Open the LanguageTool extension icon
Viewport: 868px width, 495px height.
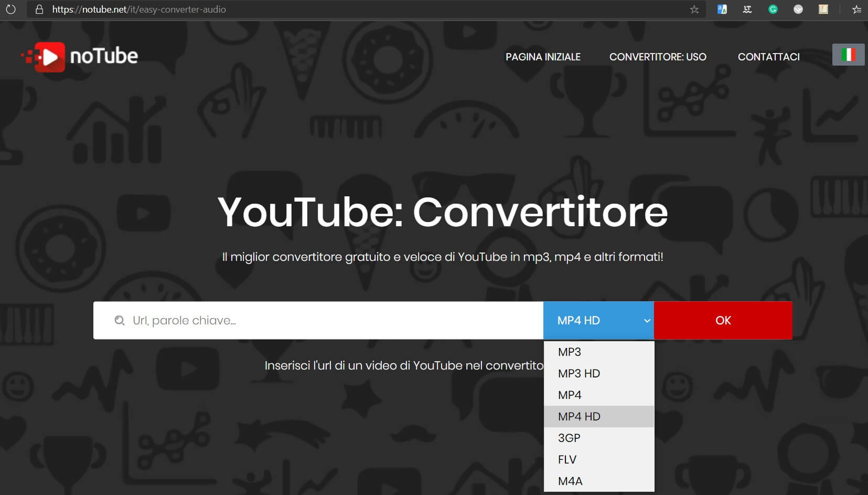pyautogui.click(x=747, y=9)
